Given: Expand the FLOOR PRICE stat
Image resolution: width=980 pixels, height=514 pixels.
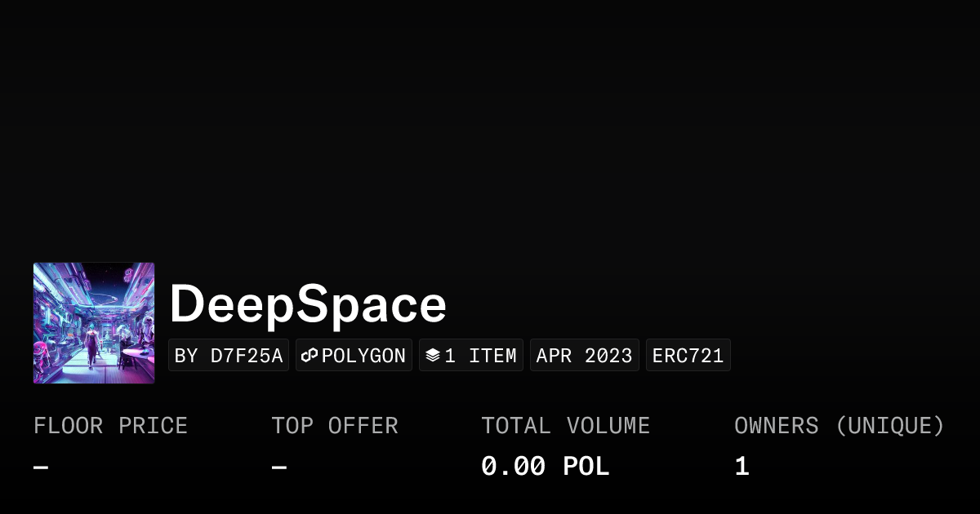Looking at the screenshot, I should coord(110,425).
